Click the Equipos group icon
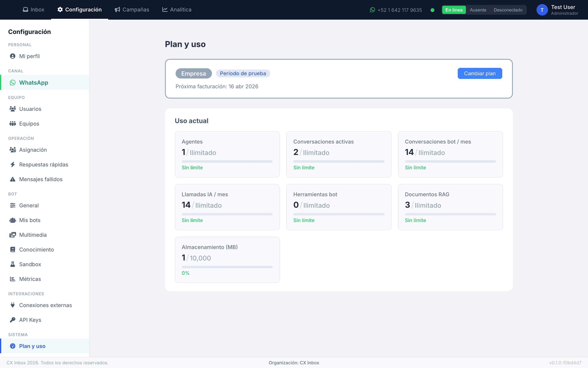 tap(13, 124)
